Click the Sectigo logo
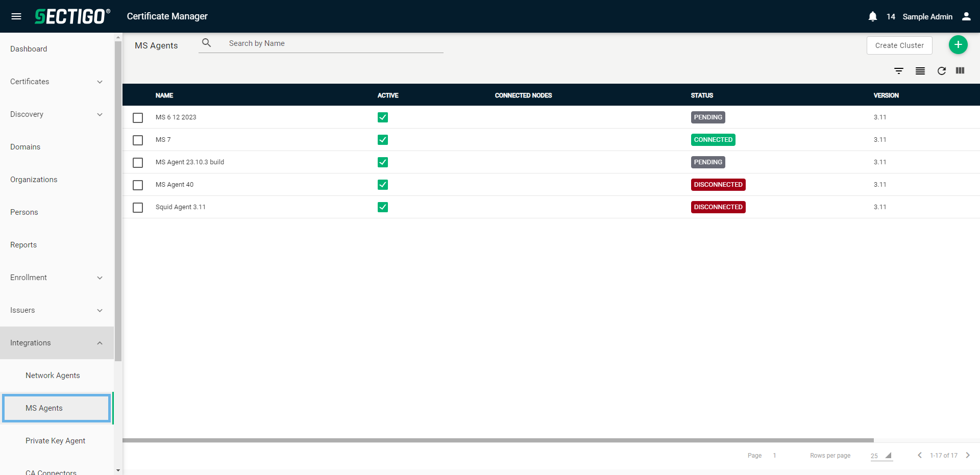980x475 pixels. [x=72, y=16]
